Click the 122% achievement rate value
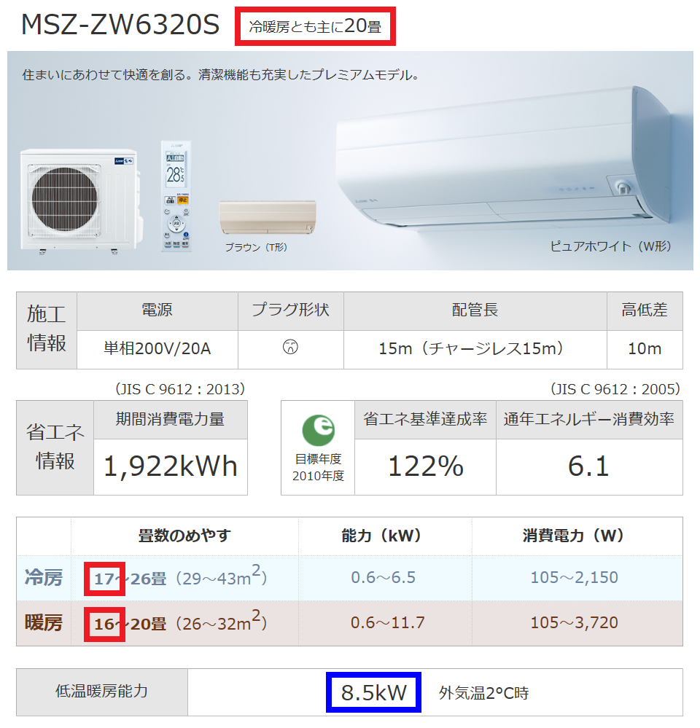700x728 pixels. (426, 466)
